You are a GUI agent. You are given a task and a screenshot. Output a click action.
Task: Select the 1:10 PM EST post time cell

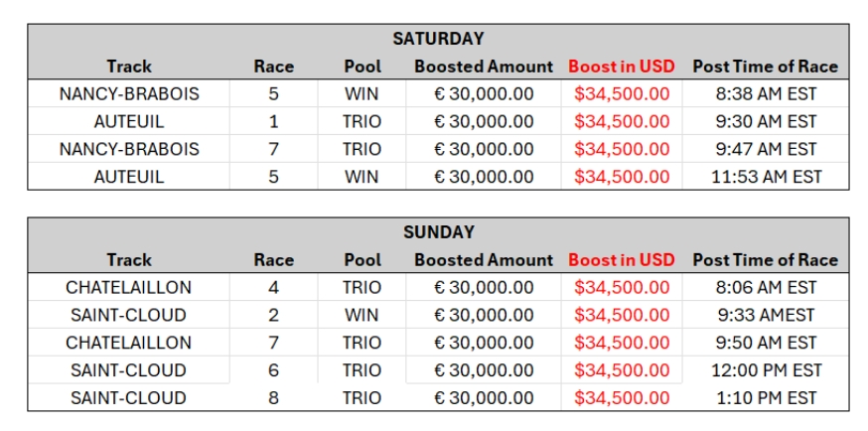pos(765,398)
